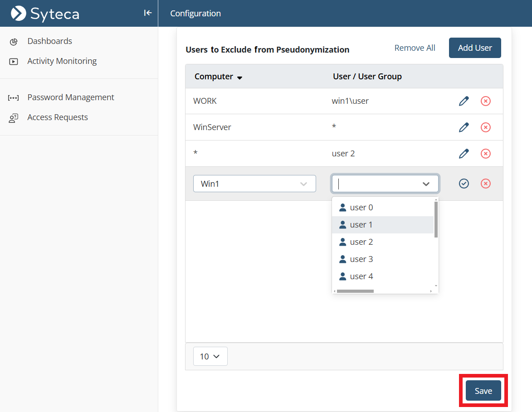
Task: Open the rows per page dropdown showing 10
Action: point(210,356)
